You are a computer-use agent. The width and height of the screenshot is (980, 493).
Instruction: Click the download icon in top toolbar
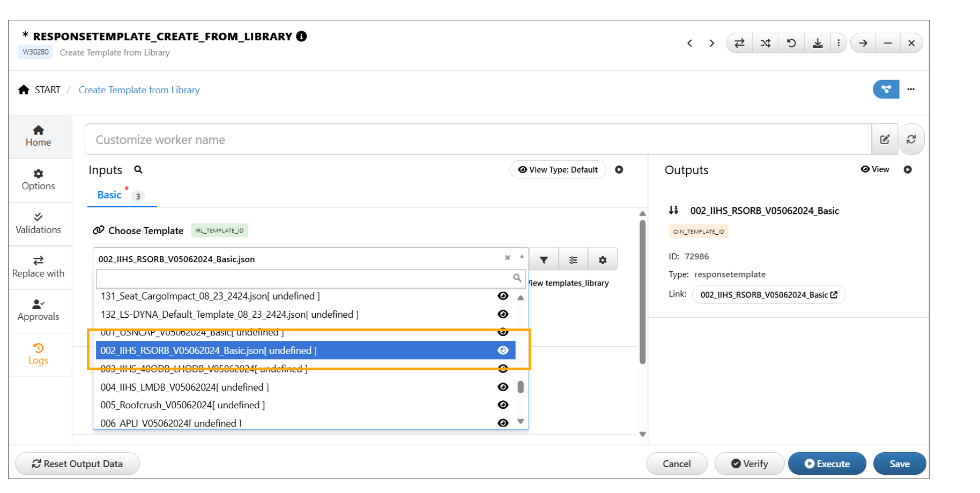(817, 43)
